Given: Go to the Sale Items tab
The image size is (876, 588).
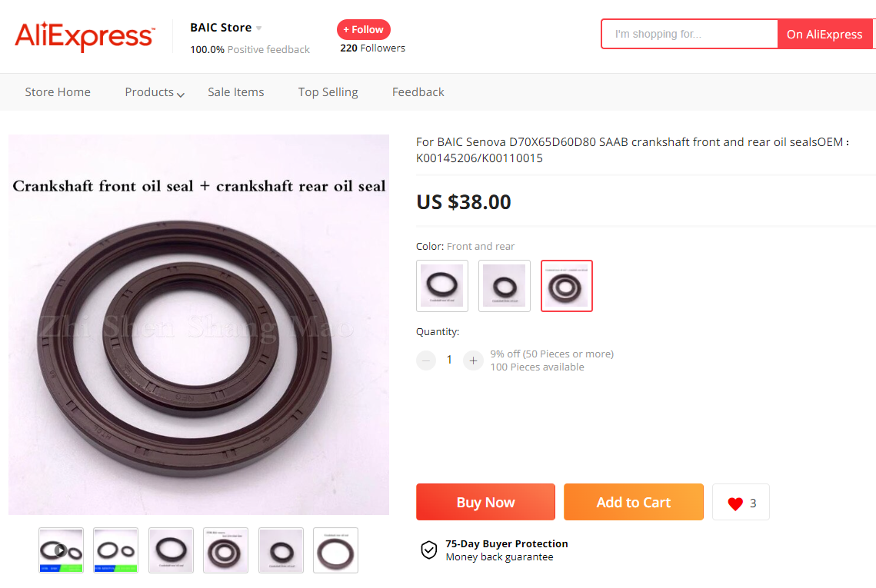Looking at the screenshot, I should tap(236, 92).
